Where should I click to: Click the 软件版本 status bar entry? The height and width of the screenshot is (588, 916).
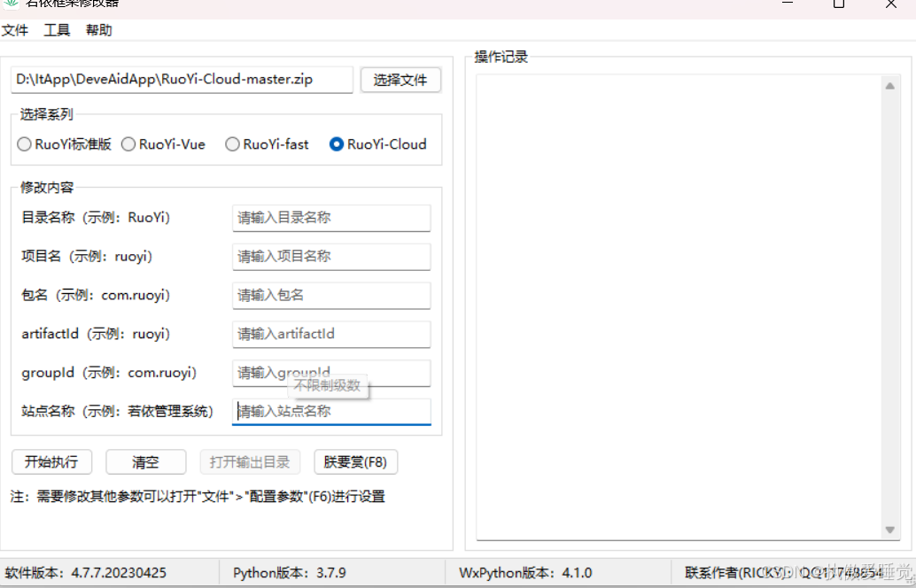tap(85, 573)
